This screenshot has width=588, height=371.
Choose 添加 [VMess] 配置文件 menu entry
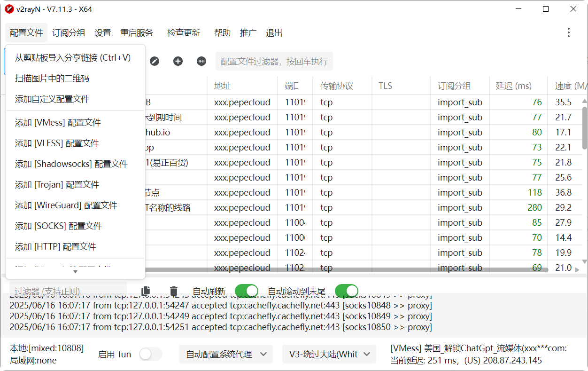coord(58,123)
